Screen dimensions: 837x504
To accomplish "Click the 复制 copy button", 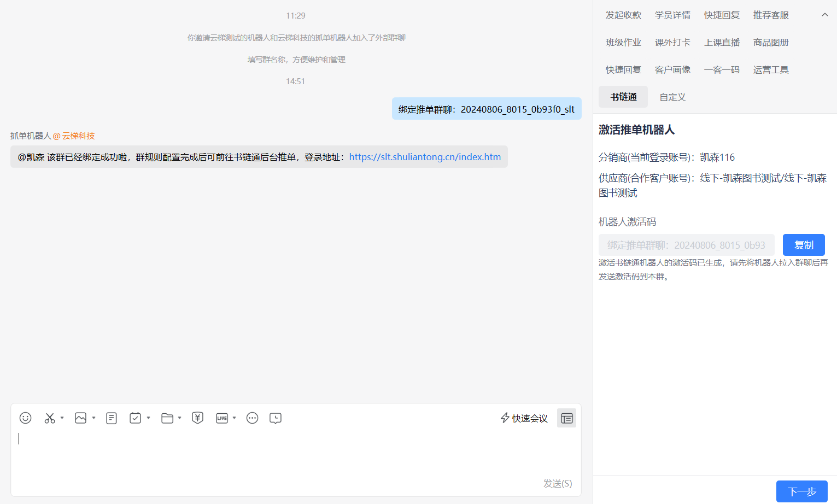I will [804, 245].
